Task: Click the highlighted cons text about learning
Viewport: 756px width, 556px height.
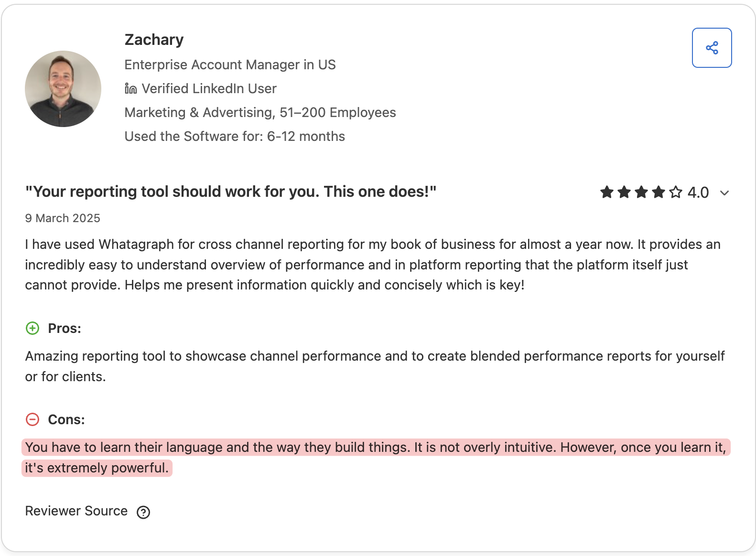Action: (376, 458)
